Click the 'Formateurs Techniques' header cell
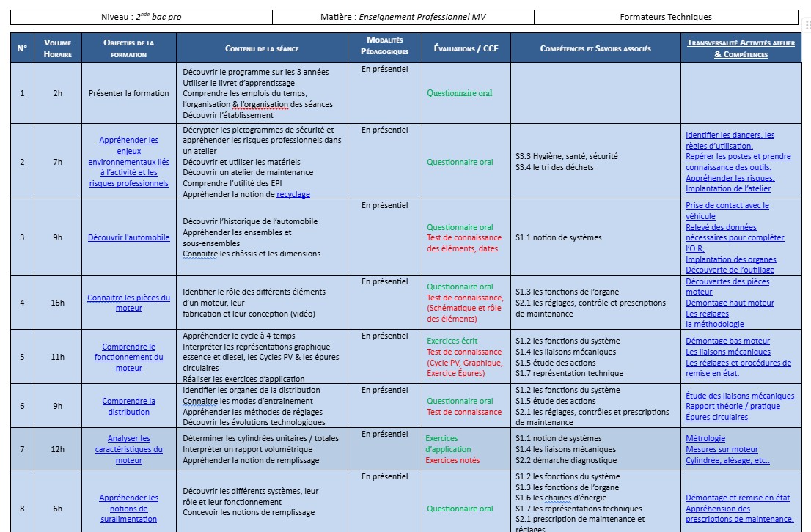This screenshot has height=532, width=811. [x=665, y=17]
